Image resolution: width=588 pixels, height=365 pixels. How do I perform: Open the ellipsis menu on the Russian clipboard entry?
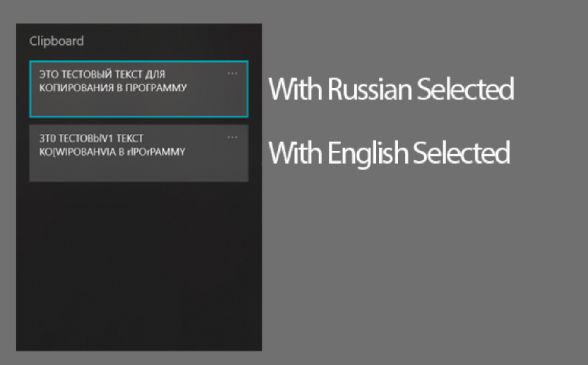[233, 73]
